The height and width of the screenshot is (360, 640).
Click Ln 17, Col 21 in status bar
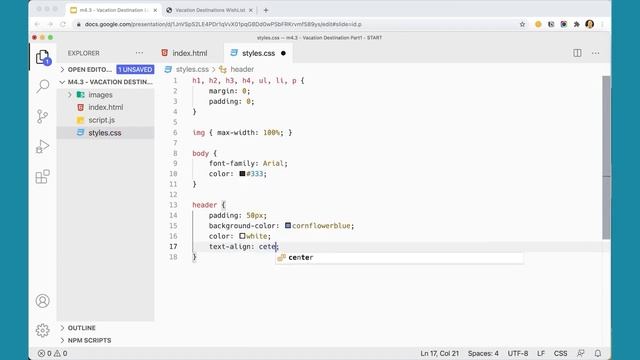pos(440,353)
